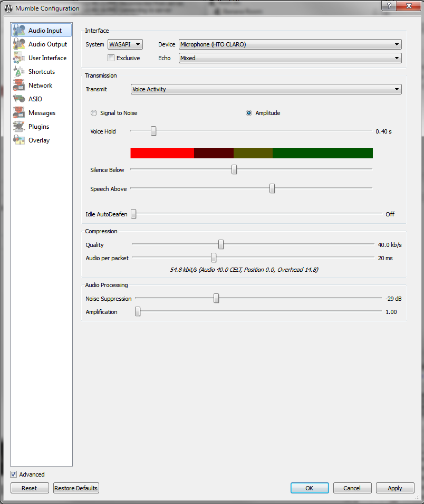Switch to User Interface settings
This screenshot has height=504, width=424.
click(42, 58)
